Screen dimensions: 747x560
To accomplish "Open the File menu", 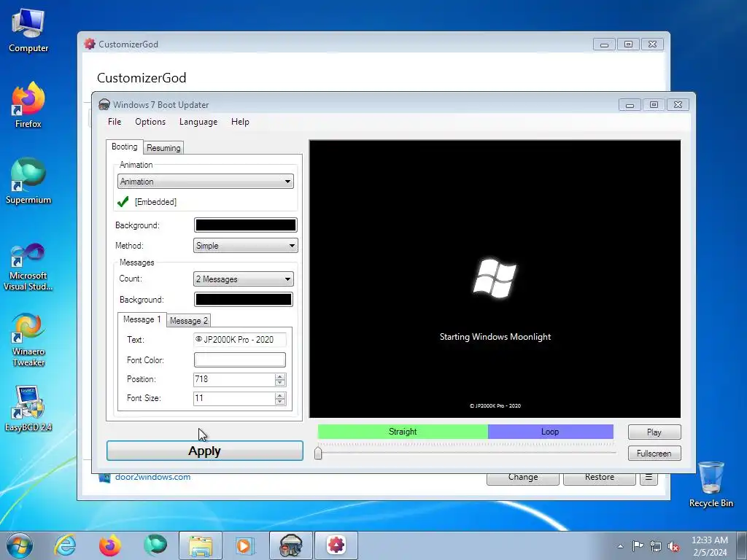I will 115,122.
